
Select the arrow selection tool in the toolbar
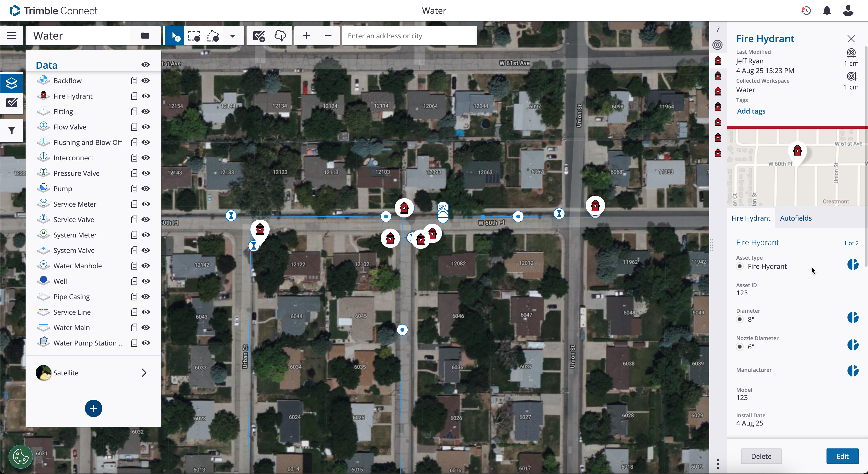coord(175,36)
